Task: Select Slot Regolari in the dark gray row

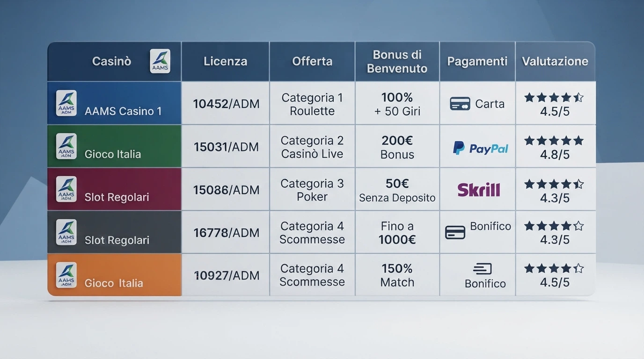Action: (117, 240)
